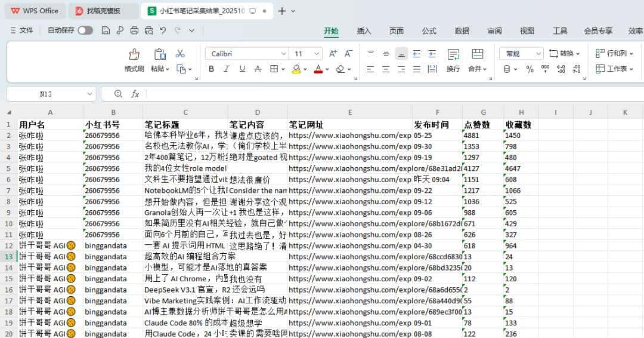Click the percent style icon
Image resolution: width=644 pixels, height=338 pixels.
[530, 69]
